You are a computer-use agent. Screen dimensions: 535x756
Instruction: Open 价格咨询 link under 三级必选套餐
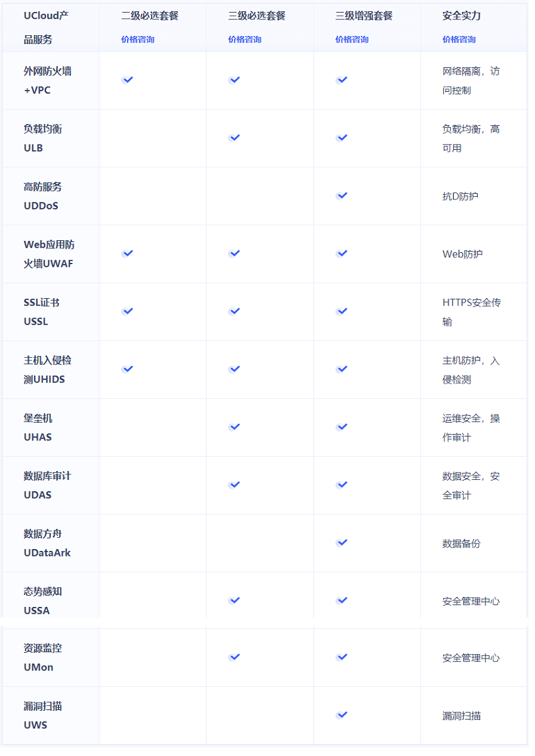coord(245,40)
